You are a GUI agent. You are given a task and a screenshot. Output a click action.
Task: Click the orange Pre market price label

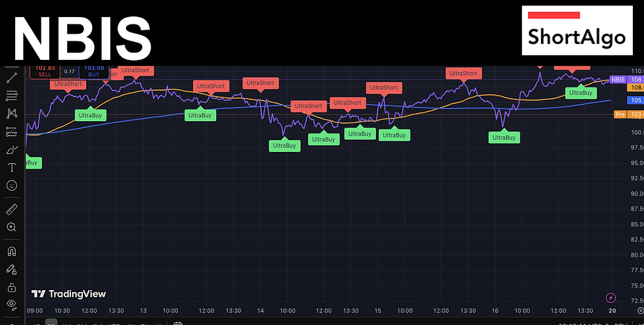tap(629, 114)
